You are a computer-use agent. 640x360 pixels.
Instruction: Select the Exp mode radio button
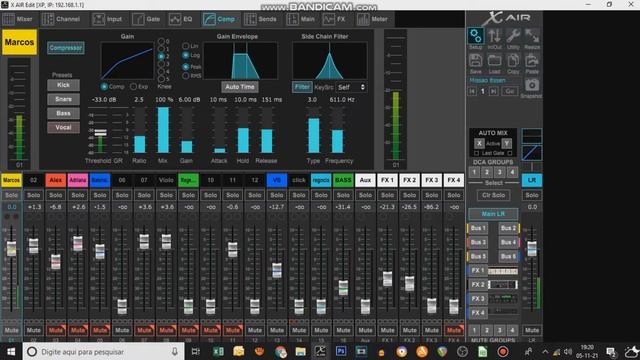pyautogui.click(x=133, y=87)
